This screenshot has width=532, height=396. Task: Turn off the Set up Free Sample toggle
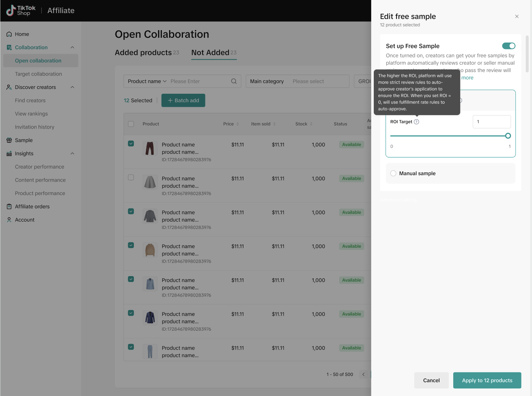click(x=508, y=46)
